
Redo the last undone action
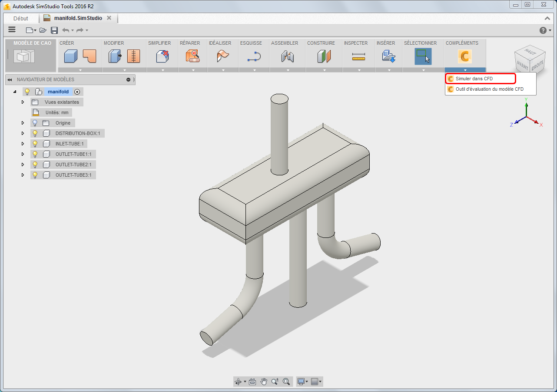80,30
